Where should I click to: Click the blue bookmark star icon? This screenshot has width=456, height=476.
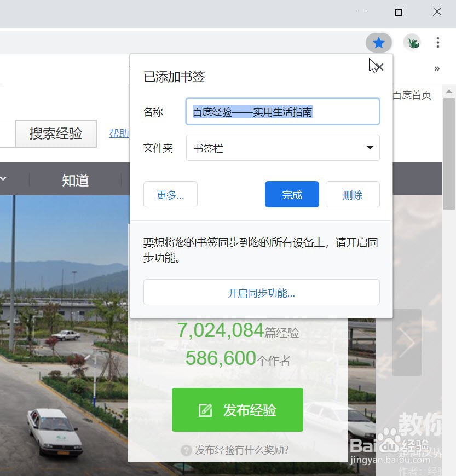click(378, 43)
